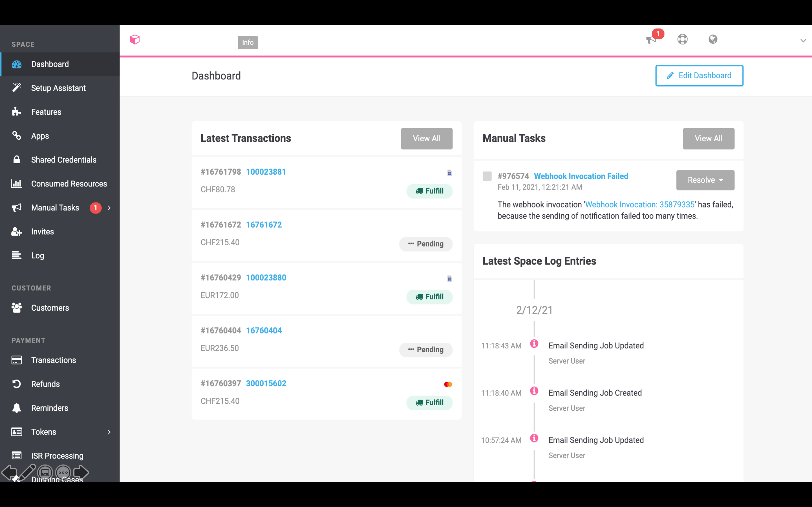The width and height of the screenshot is (812, 507).
Task: Open the life-ring support icon
Action: [x=682, y=39]
